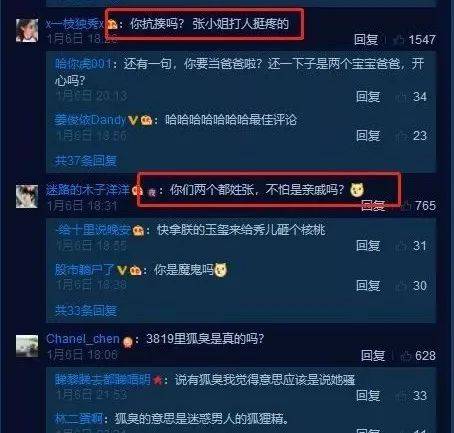Like the comment with 765 likes
This screenshot has width=454, height=433.
click(406, 206)
